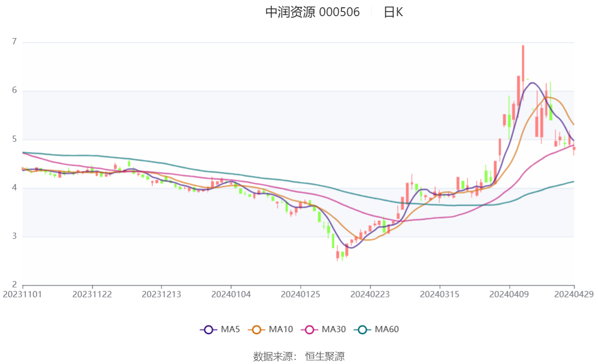Click the 日K label in title
The image size is (598, 364).
pos(393,12)
